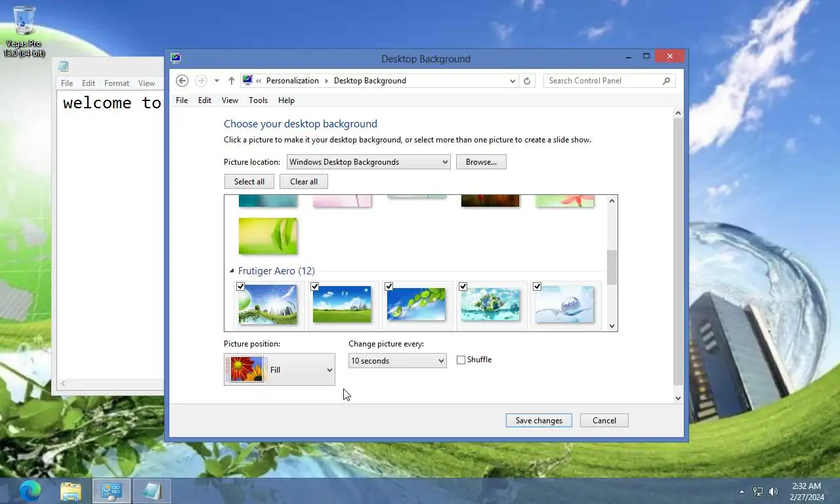The image size is (840, 504).
Task: Select the floating earth wallpaper thumbnail
Action: [490, 304]
